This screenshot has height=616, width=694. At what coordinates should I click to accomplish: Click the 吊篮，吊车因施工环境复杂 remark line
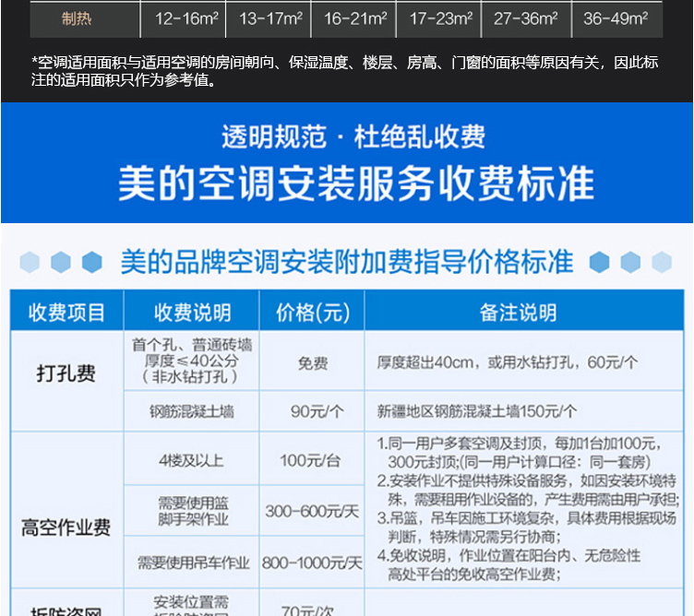pyautogui.click(x=527, y=527)
